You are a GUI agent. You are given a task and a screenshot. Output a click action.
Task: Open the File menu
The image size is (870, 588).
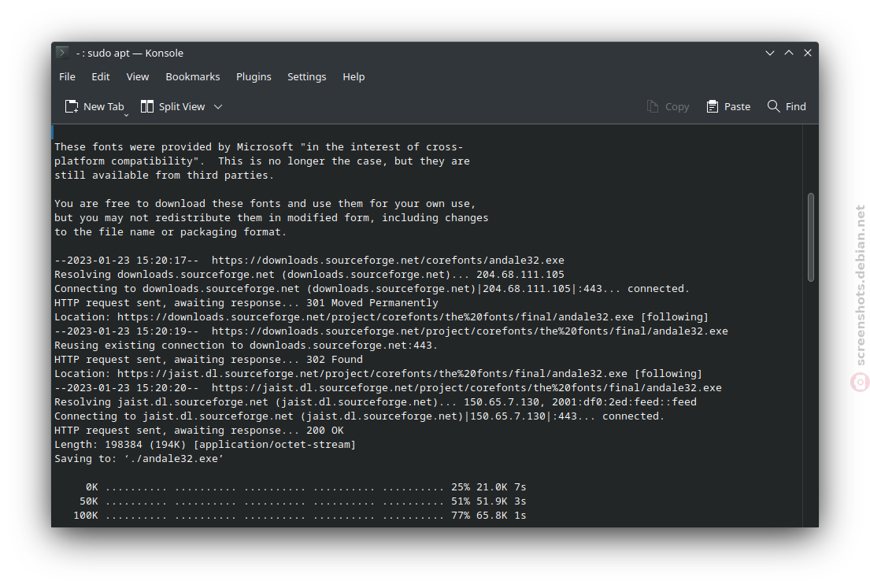67,76
